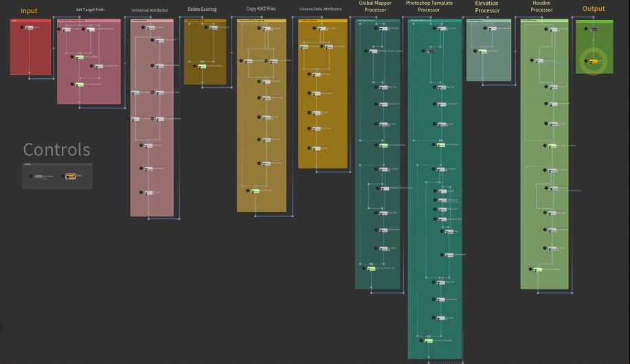Select the middle green node in Global Mapper Processor
The image size is (630, 364).
click(384, 145)
